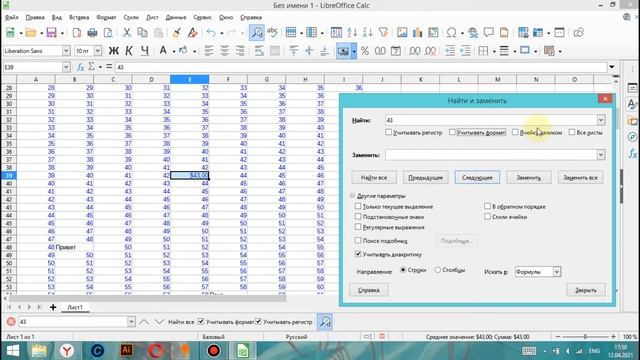Click the 'Справка' help button
The width and height of the screenshot is (640, 360).
pyautogui.click(x=369, y=290)
